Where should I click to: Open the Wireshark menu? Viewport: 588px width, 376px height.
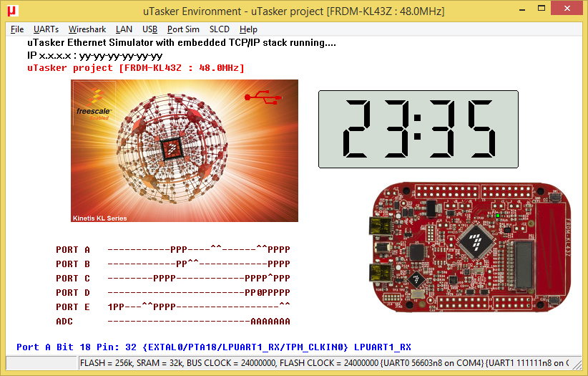(x=87, y=29)
